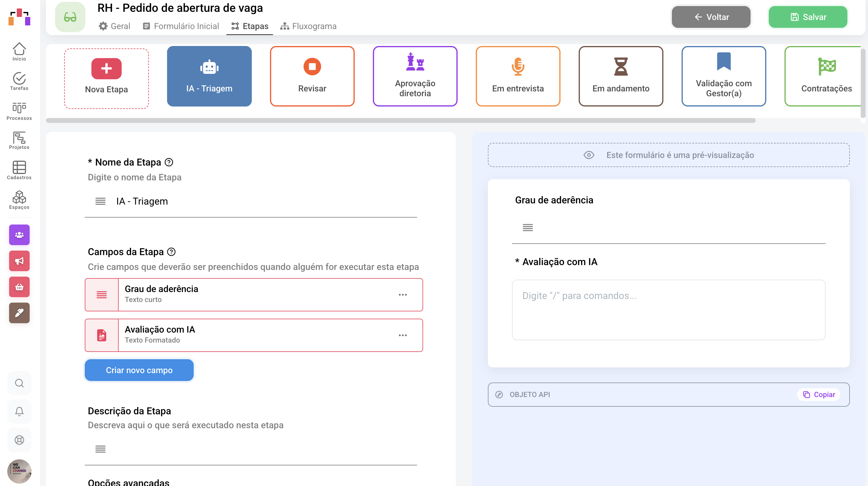This screenshot has height=486, width=868.
Task: Click the green glasses process icon
Action: tap(70, 17)
